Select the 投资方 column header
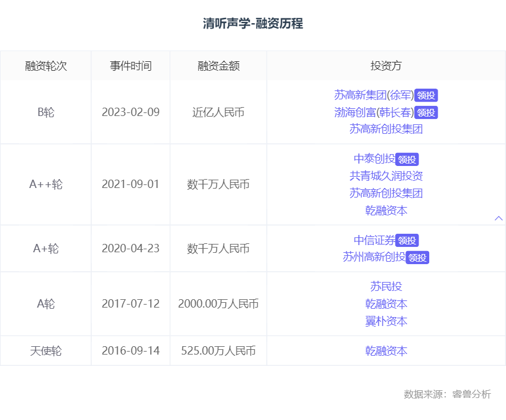 click(x=386, y=66)
